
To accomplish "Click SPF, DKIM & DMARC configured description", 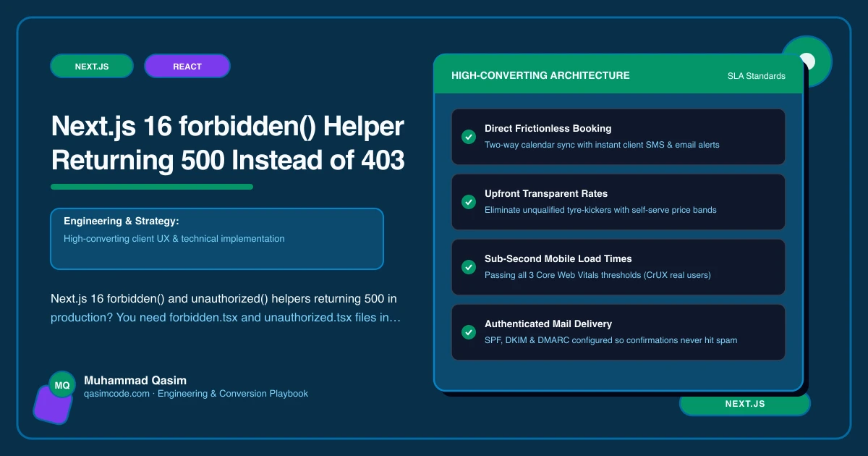I will [x=611, y=340].
